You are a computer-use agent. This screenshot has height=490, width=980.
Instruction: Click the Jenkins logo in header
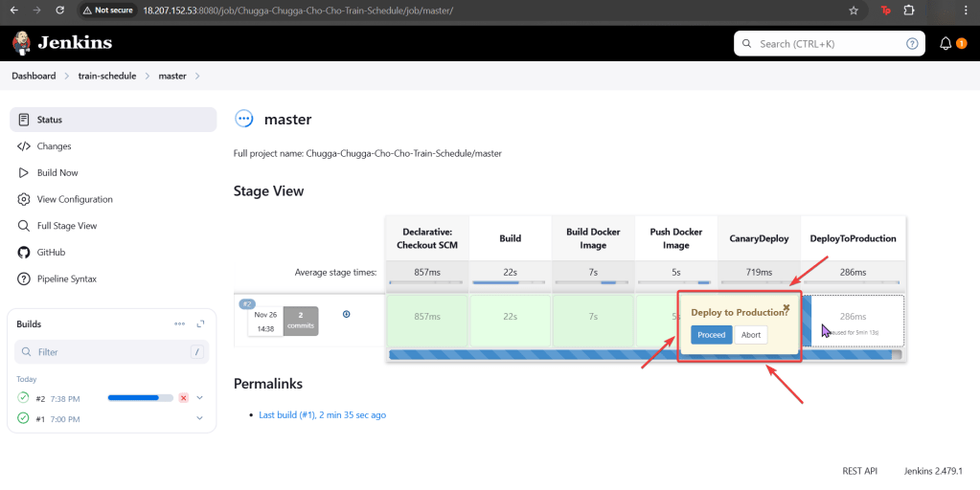[62, 43]
